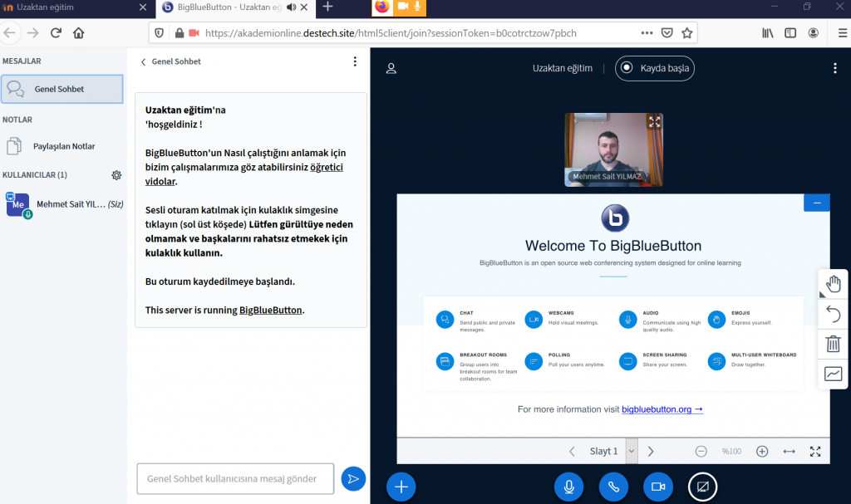Minimize presentation with blue minus button

(x=817, y=203)
